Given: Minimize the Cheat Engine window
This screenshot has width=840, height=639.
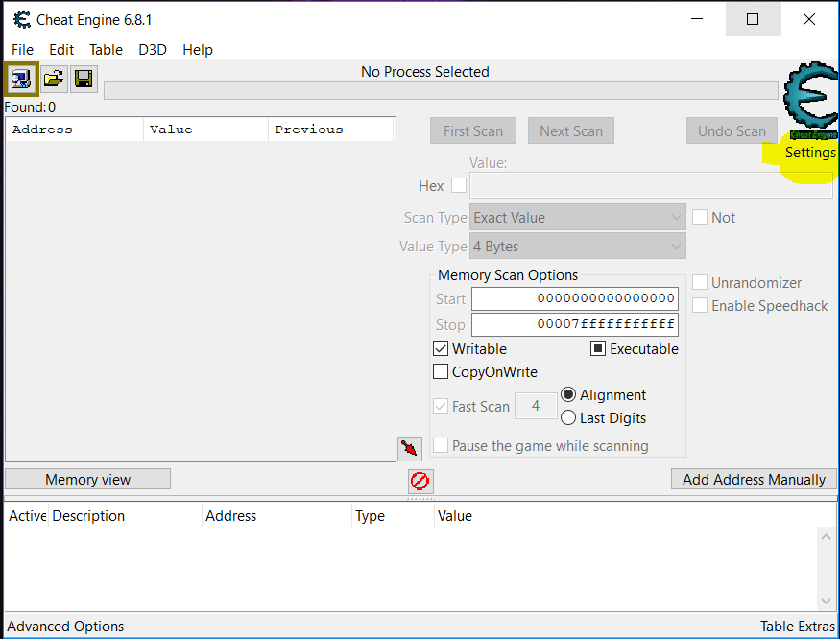Looking at the screenshot, I should click(697, 19).
